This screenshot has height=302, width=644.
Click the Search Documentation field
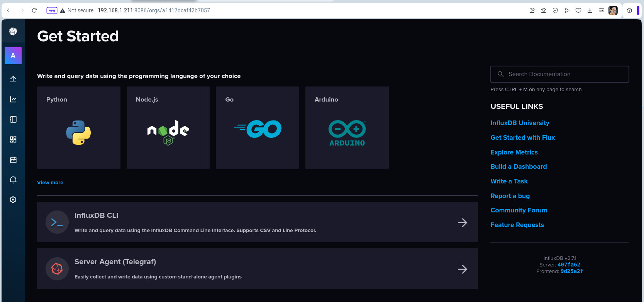[560, 74]
